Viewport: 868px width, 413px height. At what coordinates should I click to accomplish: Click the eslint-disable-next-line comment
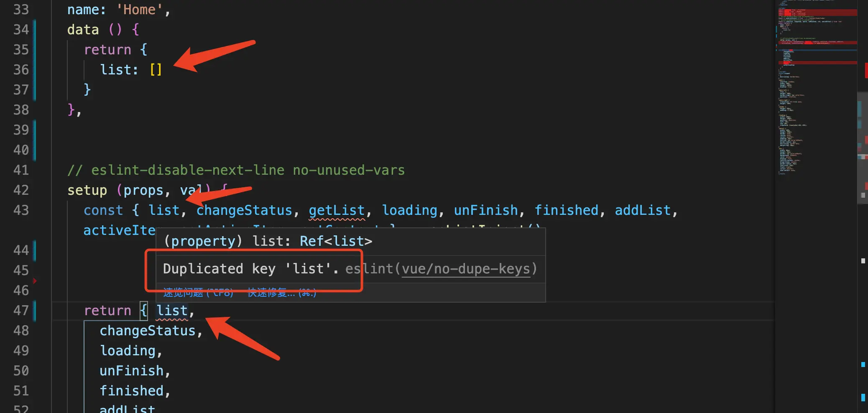pyautogui.click(x=236, y=171)
